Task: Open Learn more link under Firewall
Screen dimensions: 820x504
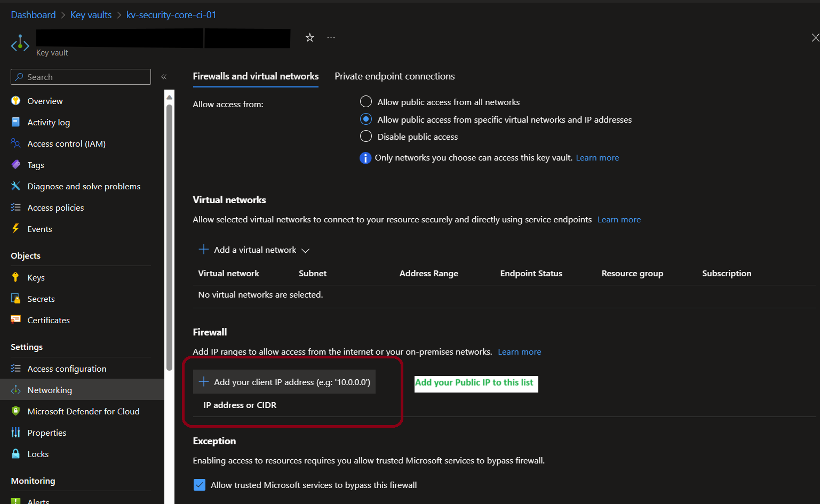Action: tap(520, 352)
